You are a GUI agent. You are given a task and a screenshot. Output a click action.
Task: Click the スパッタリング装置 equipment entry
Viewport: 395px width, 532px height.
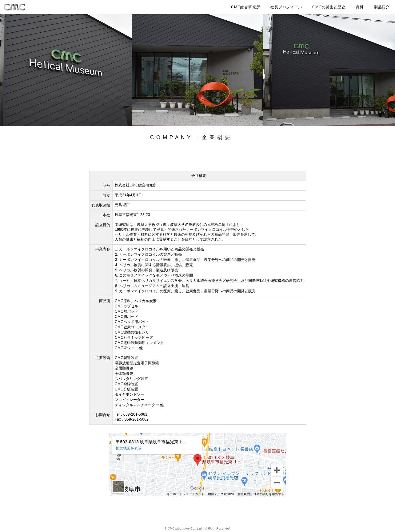tap(131, 379)
